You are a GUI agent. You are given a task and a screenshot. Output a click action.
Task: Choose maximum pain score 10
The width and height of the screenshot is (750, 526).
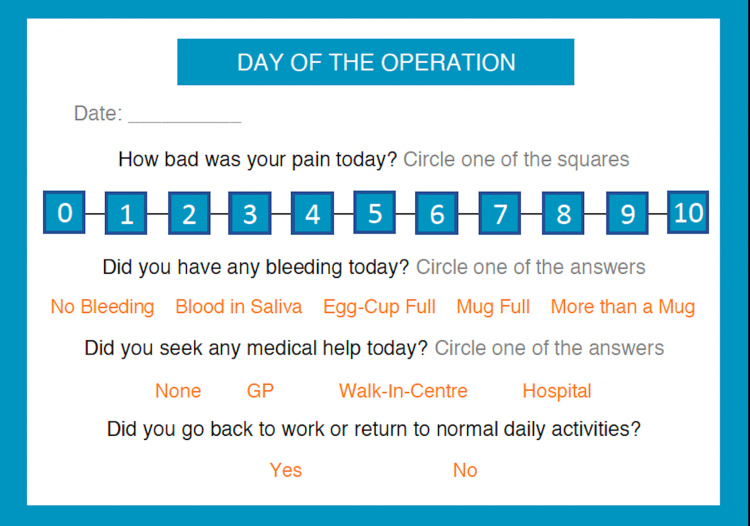(x=688, y=212)
